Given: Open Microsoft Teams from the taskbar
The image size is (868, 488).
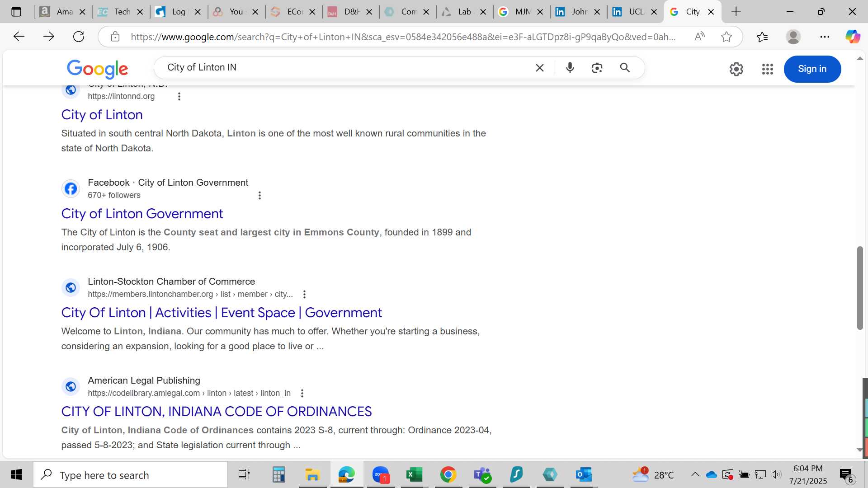Looking at the screenshot, I should 482,475.
